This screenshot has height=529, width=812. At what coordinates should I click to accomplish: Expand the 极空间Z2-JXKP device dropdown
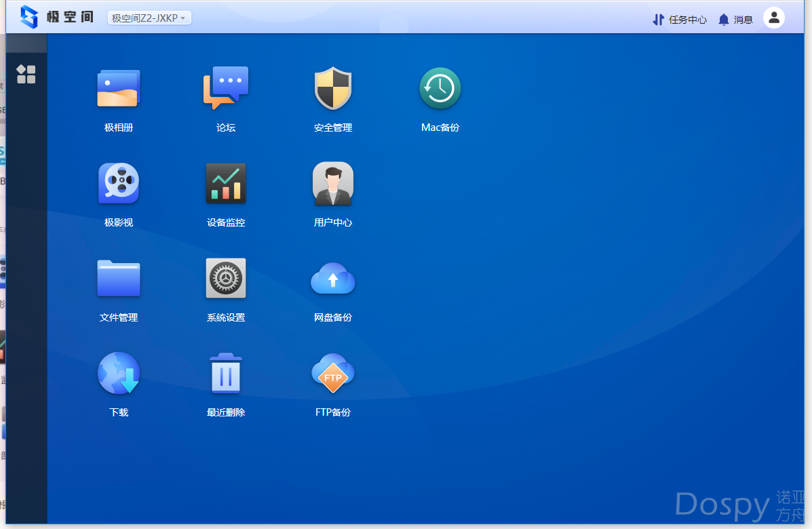(149, 18)
